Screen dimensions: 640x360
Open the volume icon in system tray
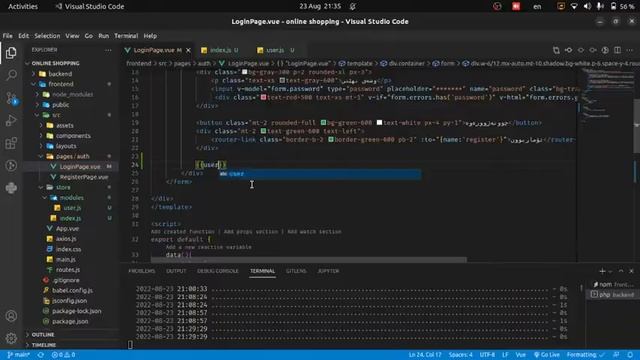[x=587, y=7]
